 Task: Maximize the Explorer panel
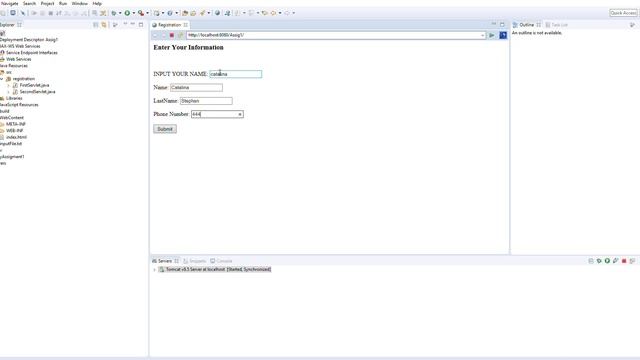pos(141,24)
